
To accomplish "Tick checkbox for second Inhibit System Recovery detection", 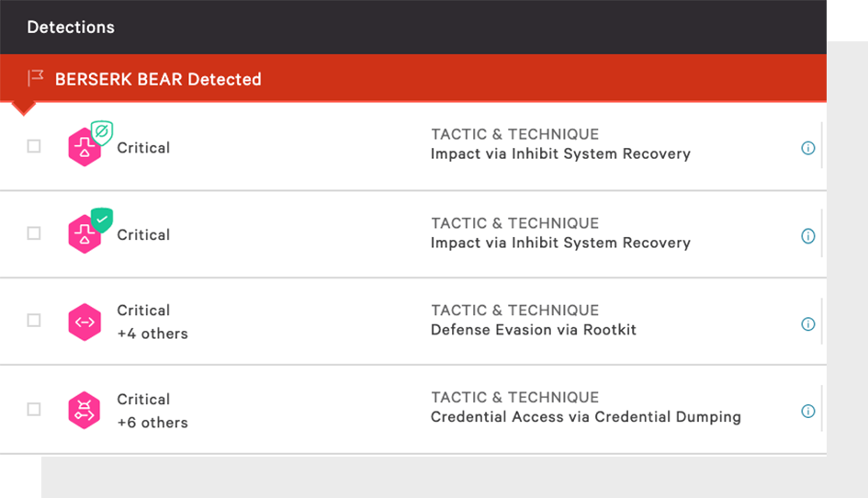I will click(x=34, y=233).
